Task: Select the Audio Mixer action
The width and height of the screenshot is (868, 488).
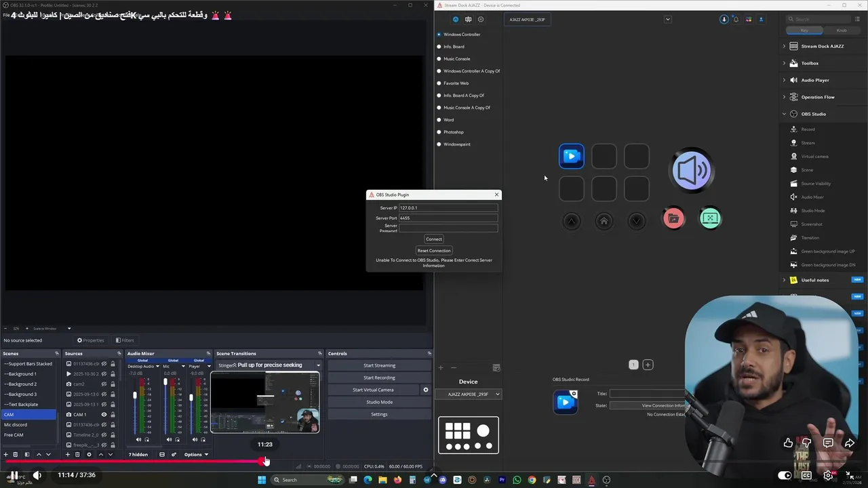Action: [x=812, y=197]
